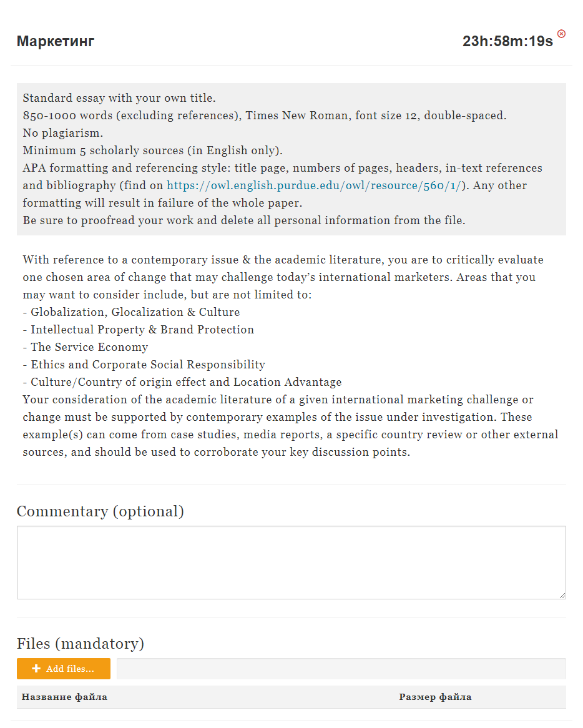This screenshot has width=583, height=728.
Task: Click the "Files (mandatory)" heading
Action: click(81, 643)
